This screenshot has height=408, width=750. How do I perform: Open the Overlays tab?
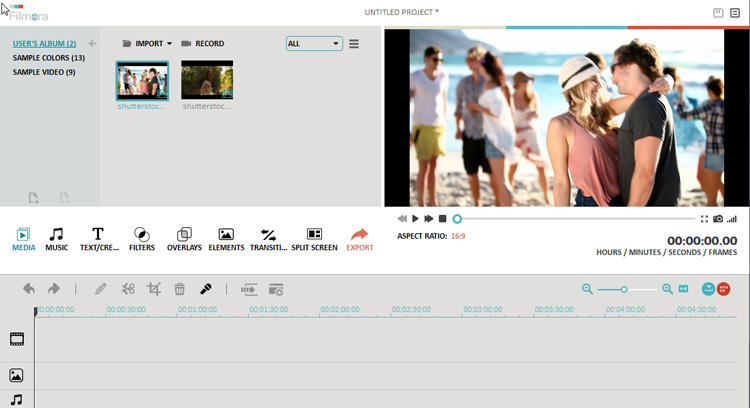tap(184, 239)
